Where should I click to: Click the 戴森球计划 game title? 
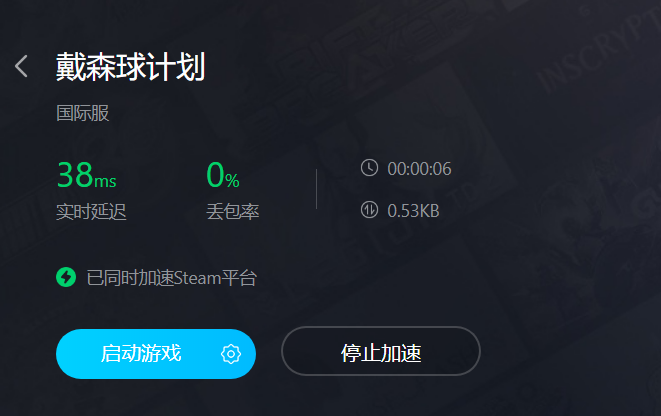(131, 67)
